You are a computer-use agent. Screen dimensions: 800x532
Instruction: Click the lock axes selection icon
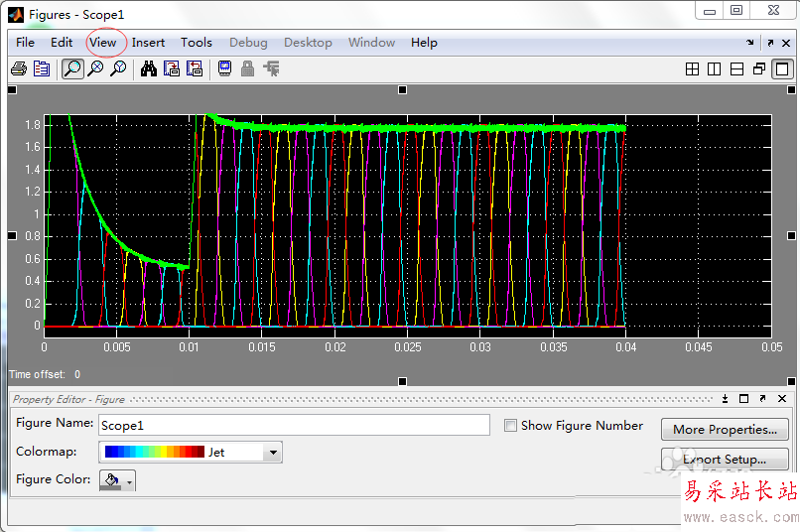247,68
